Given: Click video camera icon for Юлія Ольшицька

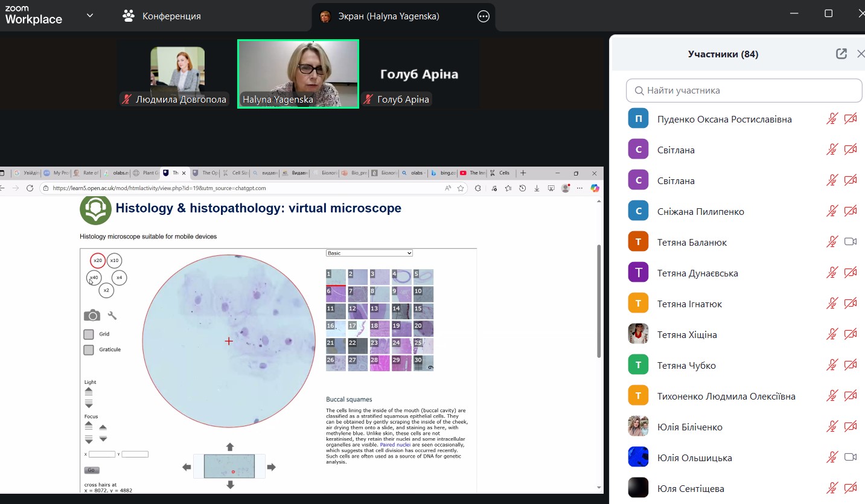Looking at the screenshot, I should 851,458.
